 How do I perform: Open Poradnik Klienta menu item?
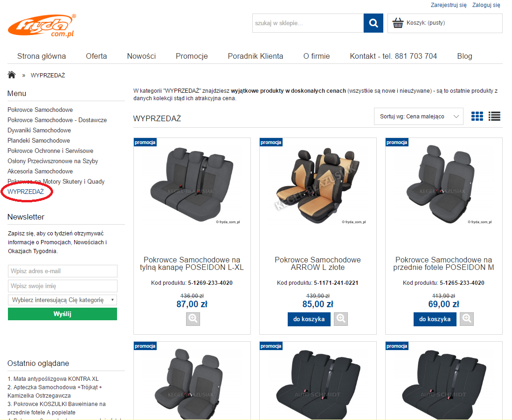click(x=256, y=56)
